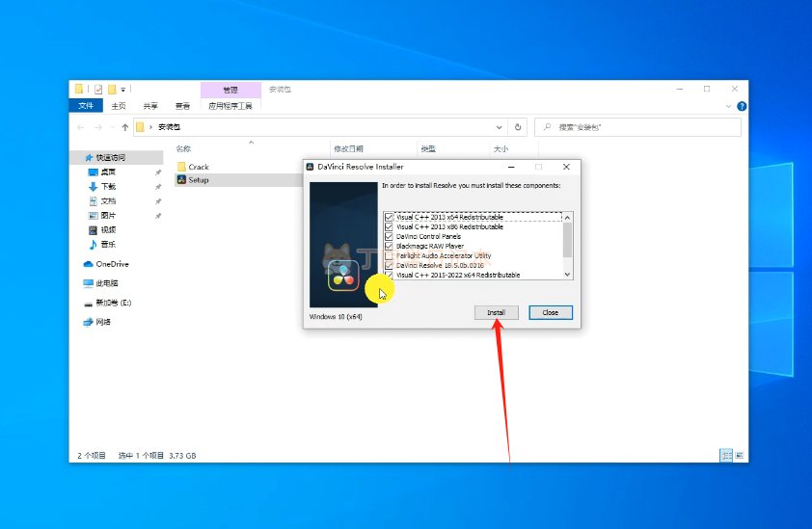The width and height of the screenshot is (812, 529).
Task: Click breadcrumb chevron before 安装包
Action: pyautogui.click(x=150, y=127)
